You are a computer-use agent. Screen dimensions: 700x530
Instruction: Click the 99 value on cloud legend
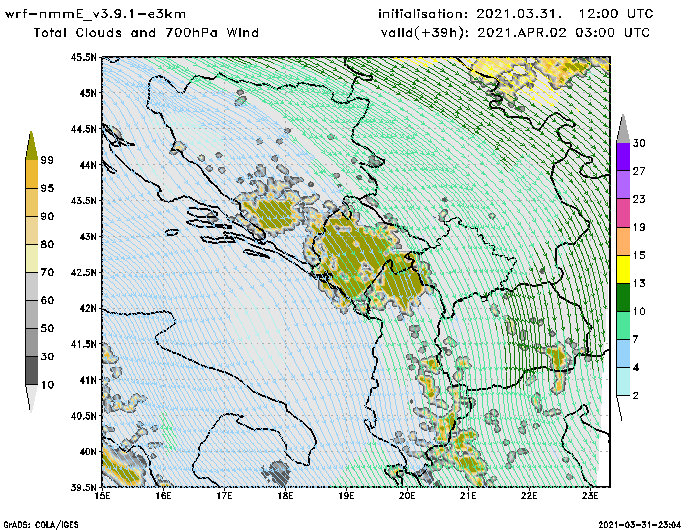tap(47, 160)
